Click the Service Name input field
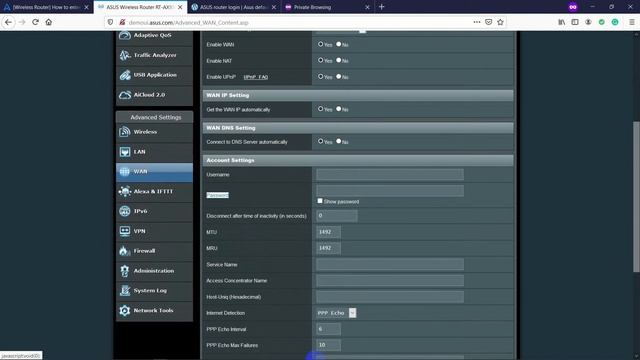Image resolution: width=640 pixels, height=360 pixels. tap(390, 264)
